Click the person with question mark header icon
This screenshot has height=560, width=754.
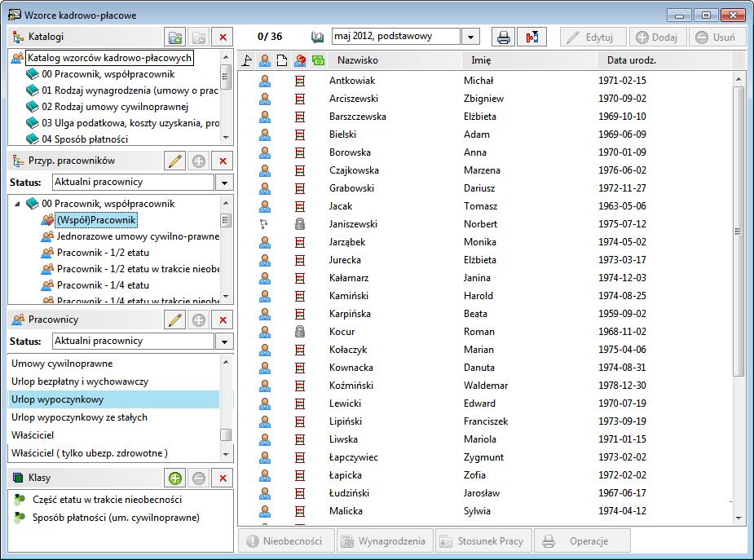tap(301, 60)
